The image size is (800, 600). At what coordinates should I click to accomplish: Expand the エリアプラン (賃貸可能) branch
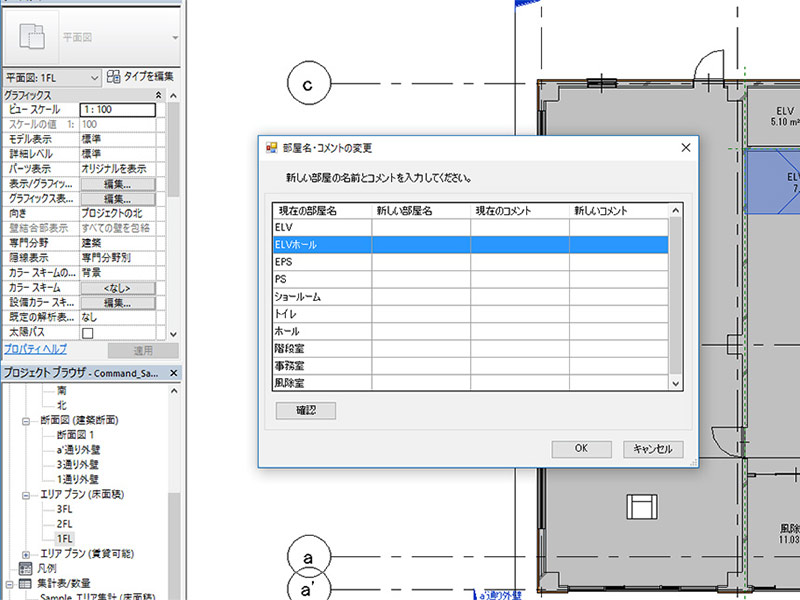tap(26, 554)
